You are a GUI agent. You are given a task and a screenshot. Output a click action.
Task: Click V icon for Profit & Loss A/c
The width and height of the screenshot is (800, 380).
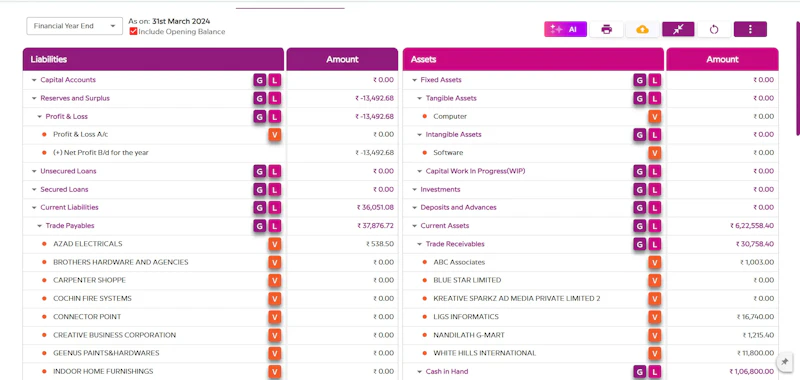274,135
